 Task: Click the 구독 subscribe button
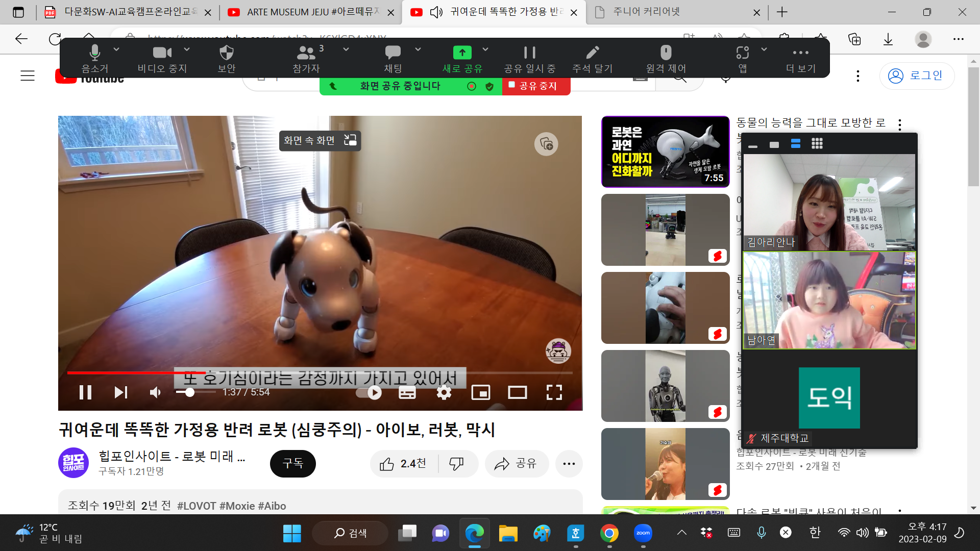[x=292, y=463]
